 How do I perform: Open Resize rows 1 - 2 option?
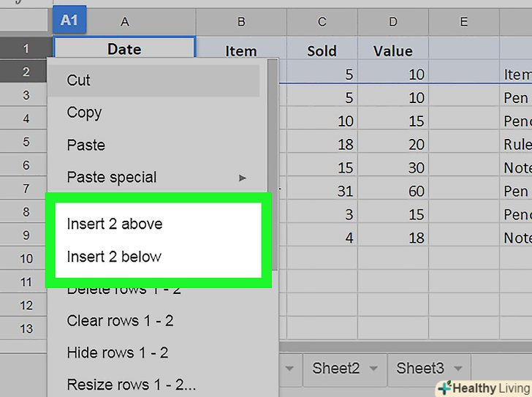[132, 385]
